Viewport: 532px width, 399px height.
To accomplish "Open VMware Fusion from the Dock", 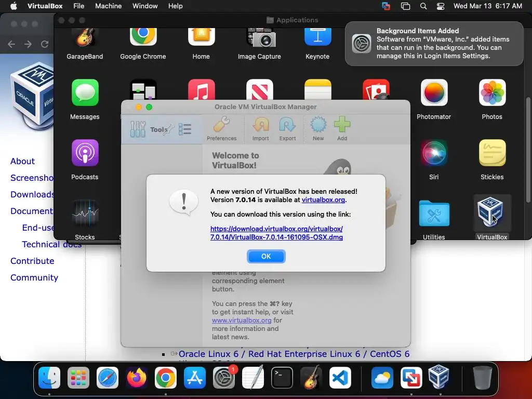I will click(x=411, y=378).
